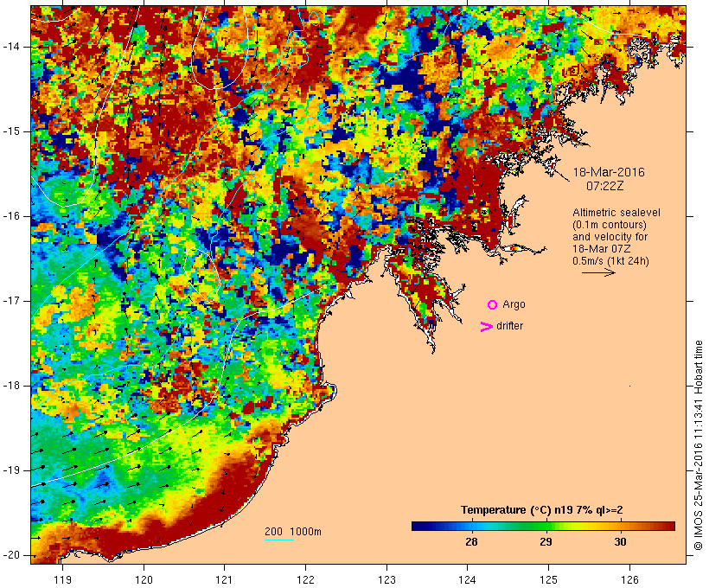The height and width of the screenshot is (588, 709).
Task: Click the '122' longitude axis label
Action: click(x=306, y=579)
